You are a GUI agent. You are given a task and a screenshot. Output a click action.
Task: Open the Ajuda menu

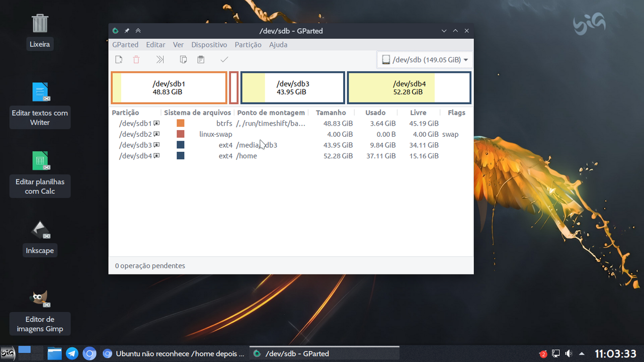pyautogui.click(x=278, y=45)
